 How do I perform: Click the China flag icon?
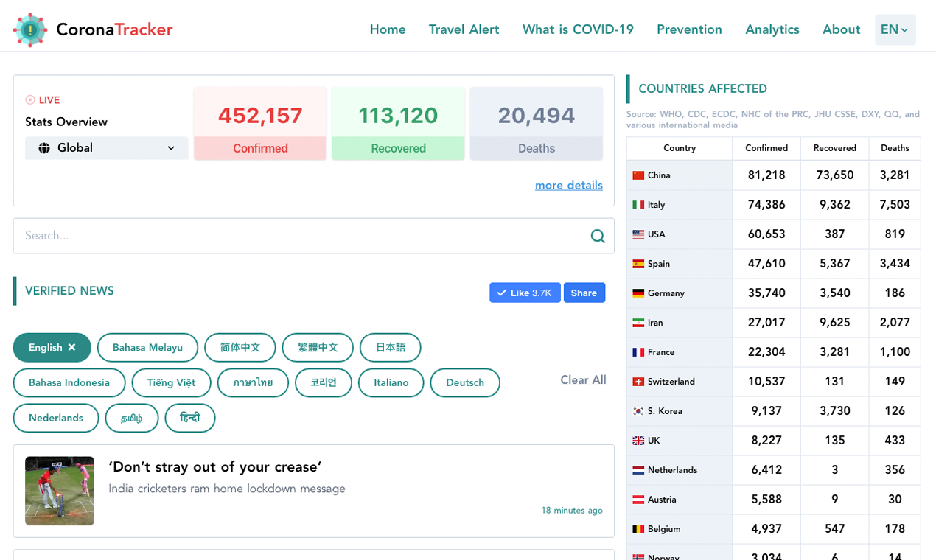point(638,175)
